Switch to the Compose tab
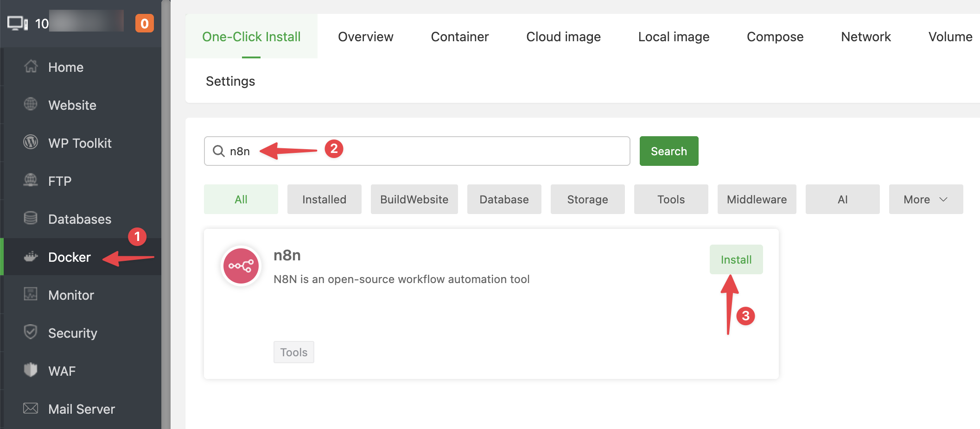980x429 pixels. (x=775, y=37)
